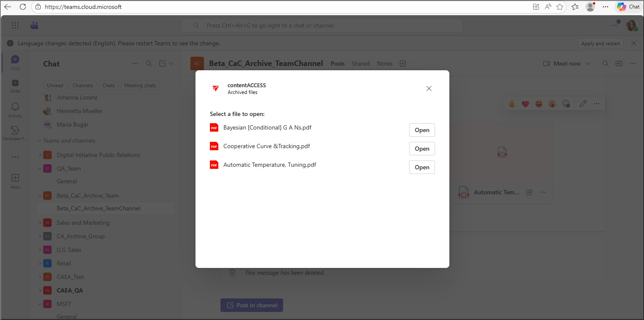This screenshot has width=644, height=320.
Task: Filter chats by Unread
Action: coord(55,86)
